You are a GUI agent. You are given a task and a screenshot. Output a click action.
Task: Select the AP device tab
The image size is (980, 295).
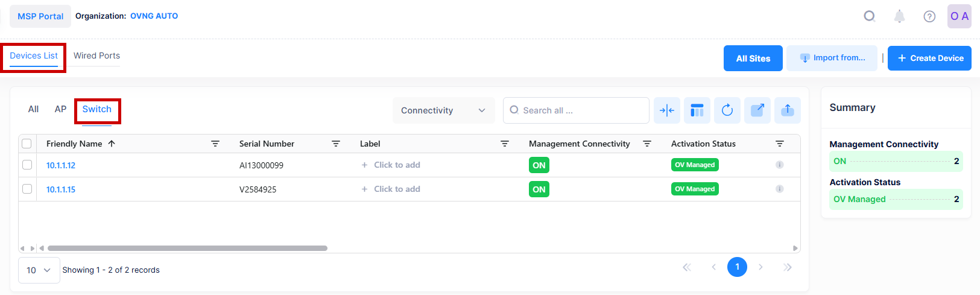60,109
